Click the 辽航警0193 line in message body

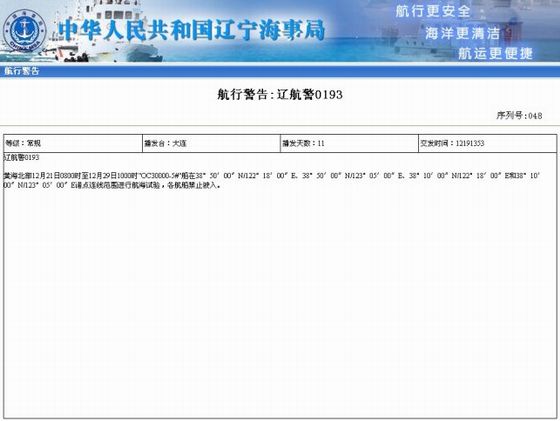[x=21, y=157]
